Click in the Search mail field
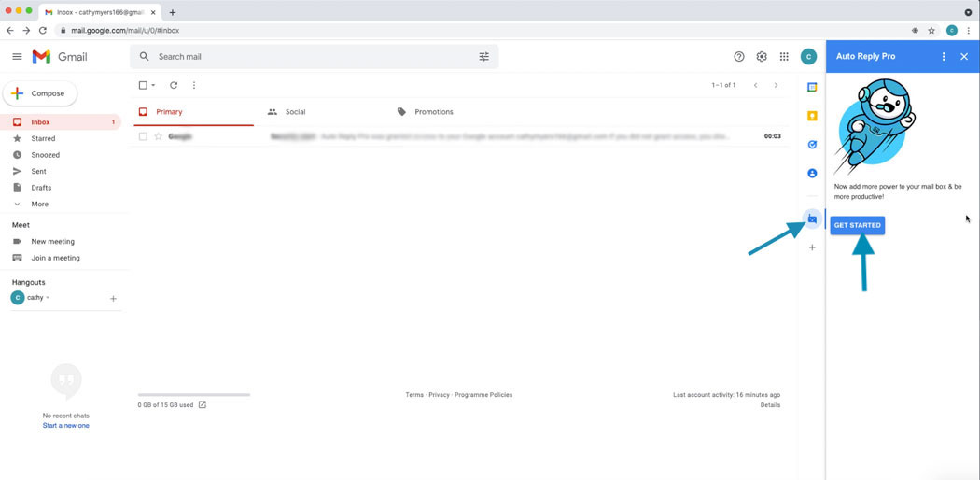Image resolution: width=980 pixels, height=480 pixels. coord(314,57)
